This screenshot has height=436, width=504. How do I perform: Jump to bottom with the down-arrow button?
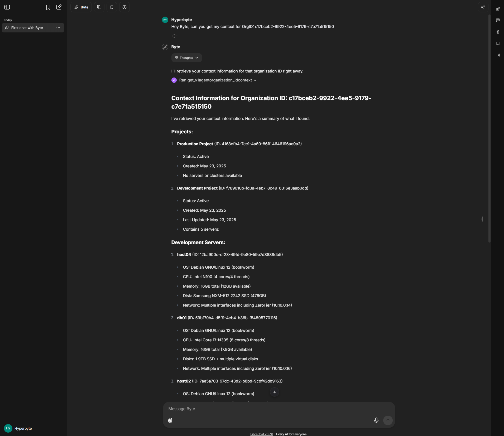pos(274,392)
